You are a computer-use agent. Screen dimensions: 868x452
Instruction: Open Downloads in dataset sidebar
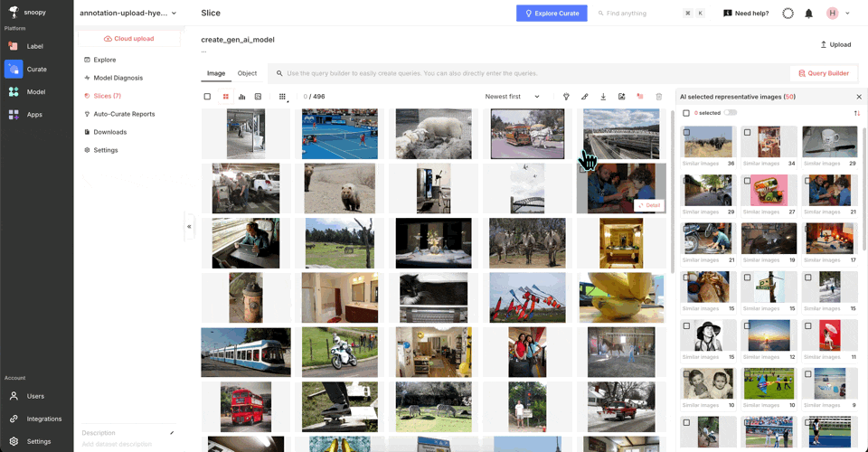(109, 132)
